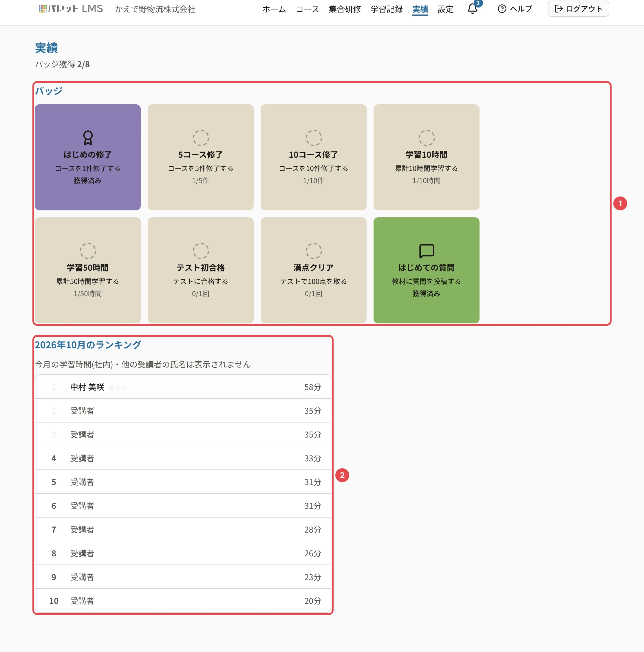Image resolution: width=644 pixels, height=652 pixels.
Task: Click the 1/10件 progress text
Action: tap(314, 181)
